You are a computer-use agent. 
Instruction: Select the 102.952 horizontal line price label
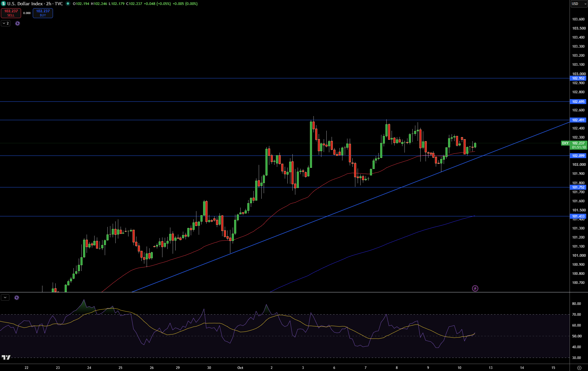coord(578,78)
